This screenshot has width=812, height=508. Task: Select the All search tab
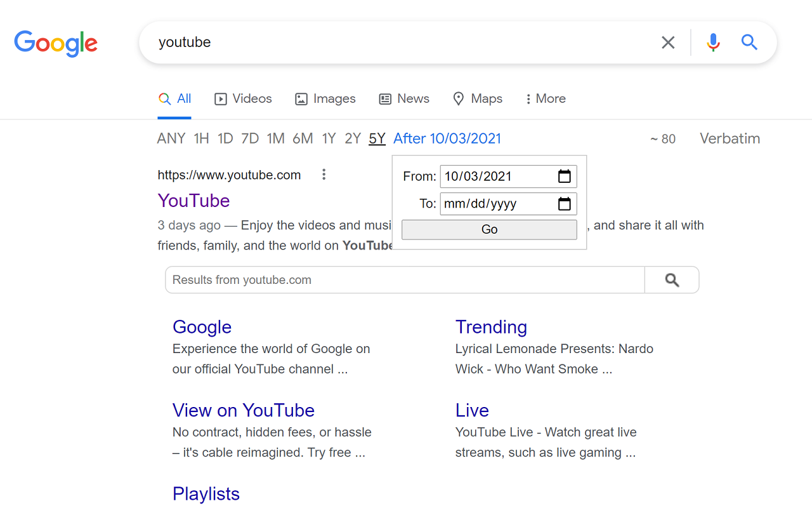point(174,99)
